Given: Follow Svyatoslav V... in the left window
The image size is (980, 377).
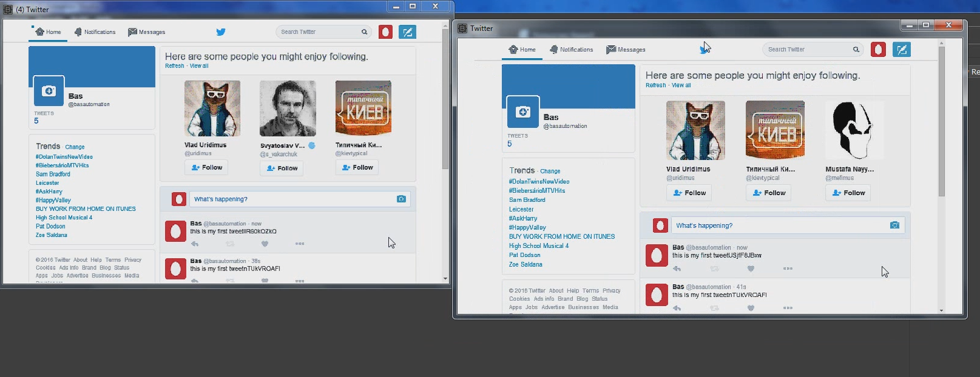Looking at the screenshot, I should [x=282, y=168].
